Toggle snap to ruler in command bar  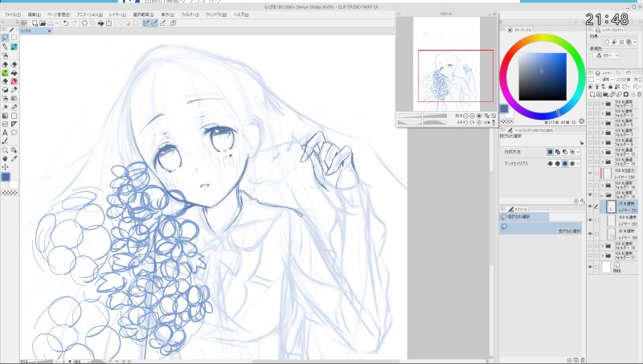point(146,23)
